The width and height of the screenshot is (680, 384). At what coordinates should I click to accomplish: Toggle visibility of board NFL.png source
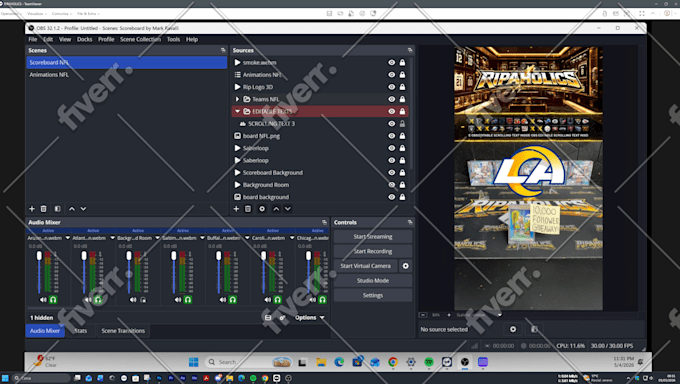pos(392,136)
